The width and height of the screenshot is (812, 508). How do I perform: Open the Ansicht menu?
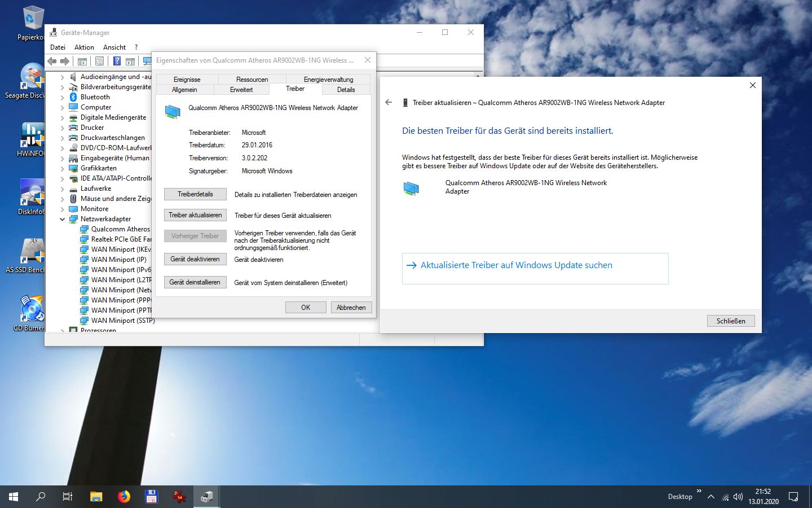(114, 47)
